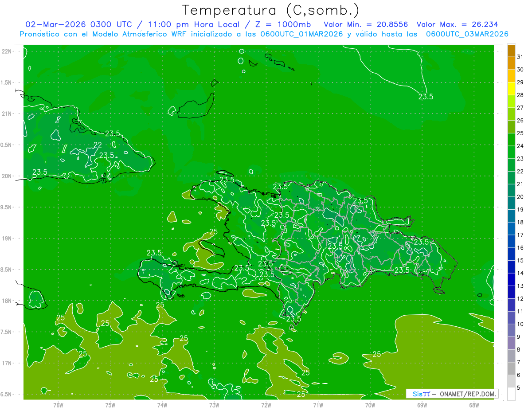Viewport: 532px width, 411px height.
Task: Click the colorbar value label "15"
Action: coord(520,260)
